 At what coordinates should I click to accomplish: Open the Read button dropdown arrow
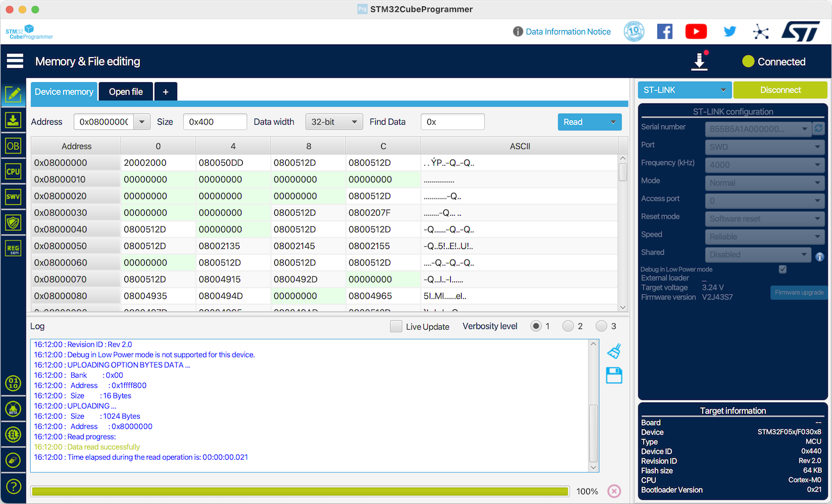tap(613, 122)
